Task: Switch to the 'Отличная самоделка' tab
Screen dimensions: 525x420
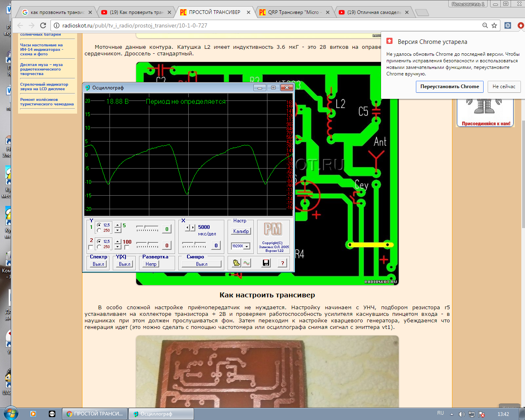Action: [374, 12]
